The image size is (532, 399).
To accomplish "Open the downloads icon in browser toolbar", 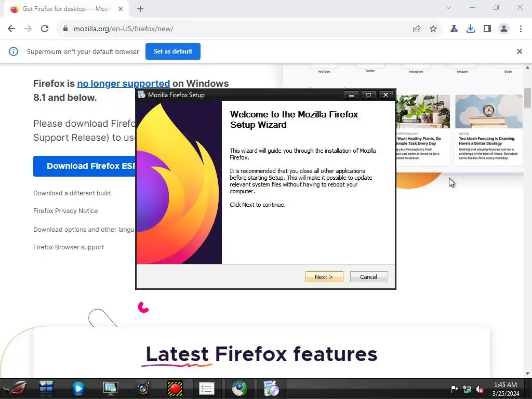I will click(x=471, y=29).
